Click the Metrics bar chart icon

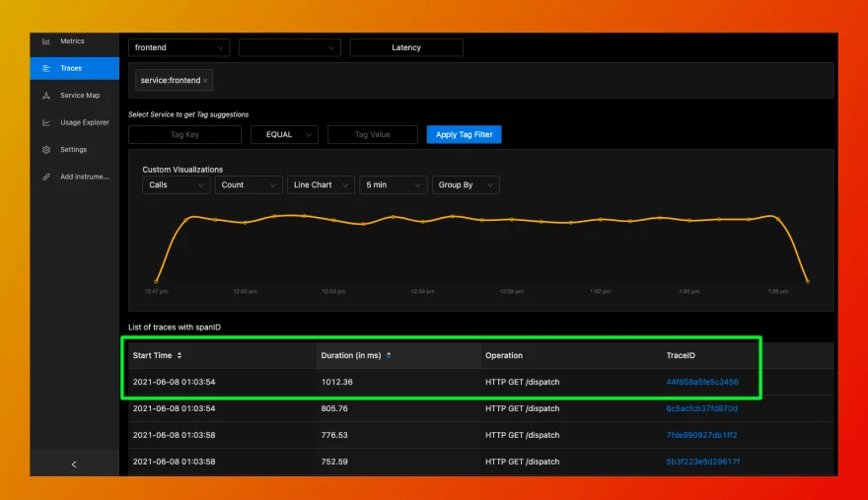tap(46, 41)
